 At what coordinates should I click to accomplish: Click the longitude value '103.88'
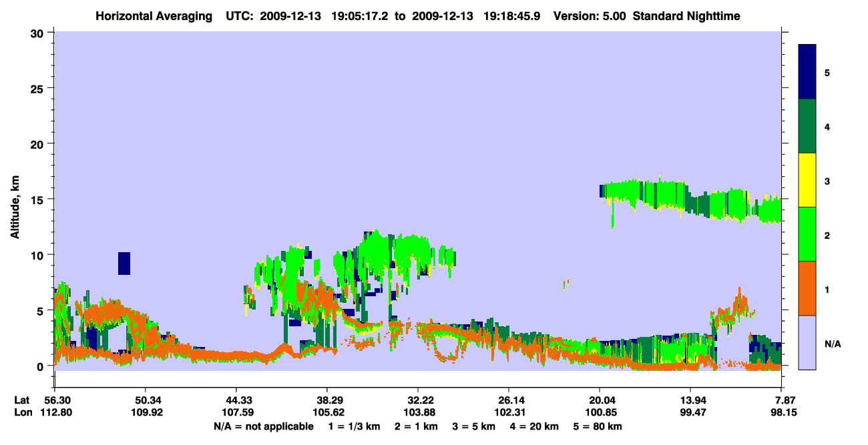pos(418,413)
